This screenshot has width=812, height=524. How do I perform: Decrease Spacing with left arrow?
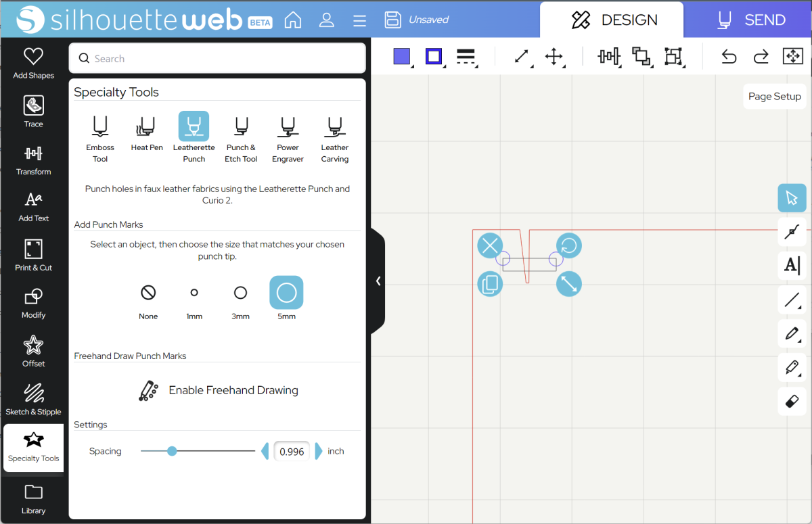tap(265, 451)
